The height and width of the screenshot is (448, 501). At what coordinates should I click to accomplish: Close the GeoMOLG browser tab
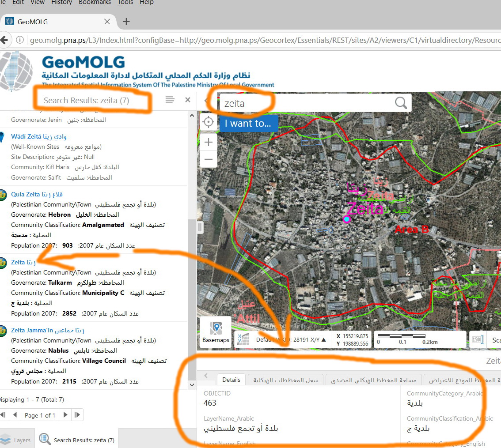tap(107, 21)
